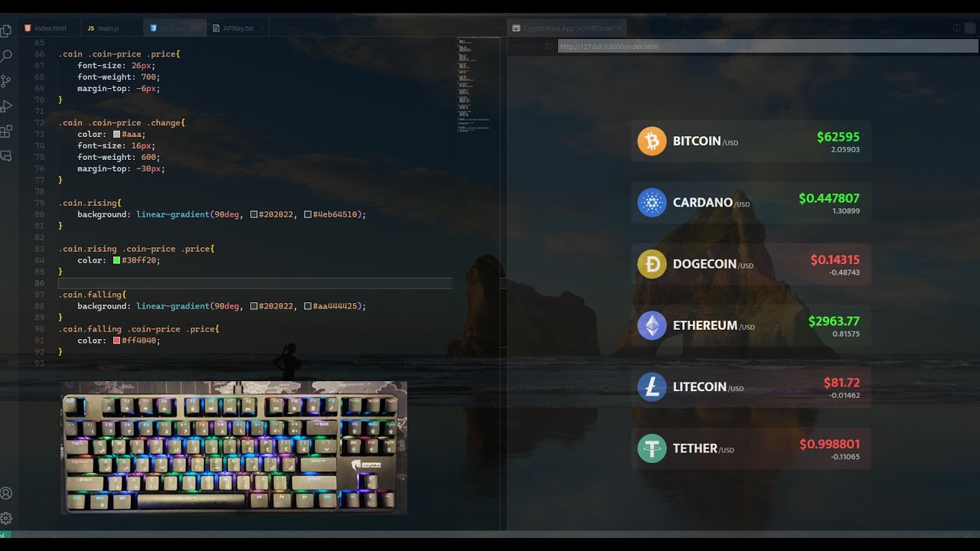Click the keyboard webcam overlay thumbnail
The image size is (980, 551).
(x=234, y=448)
